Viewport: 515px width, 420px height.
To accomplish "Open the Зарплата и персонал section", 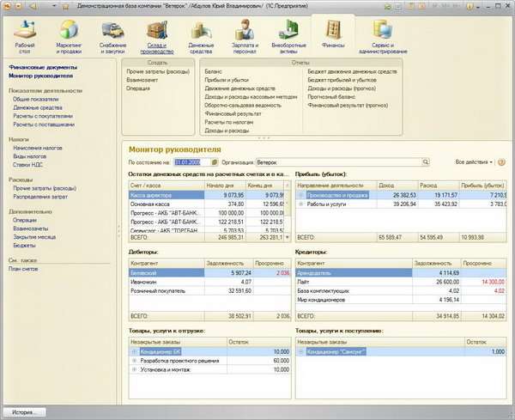I will click(x=245, y=37).
